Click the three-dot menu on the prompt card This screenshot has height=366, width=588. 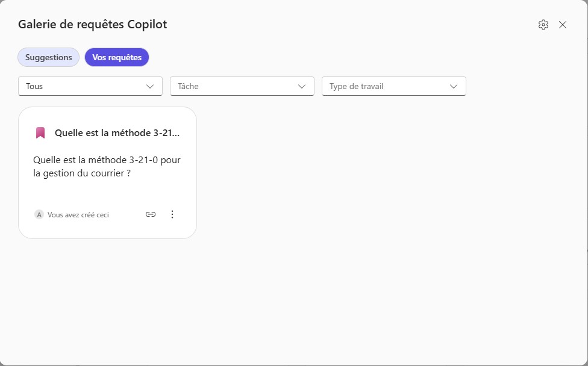pyautogui.click(x=172, y=214)
